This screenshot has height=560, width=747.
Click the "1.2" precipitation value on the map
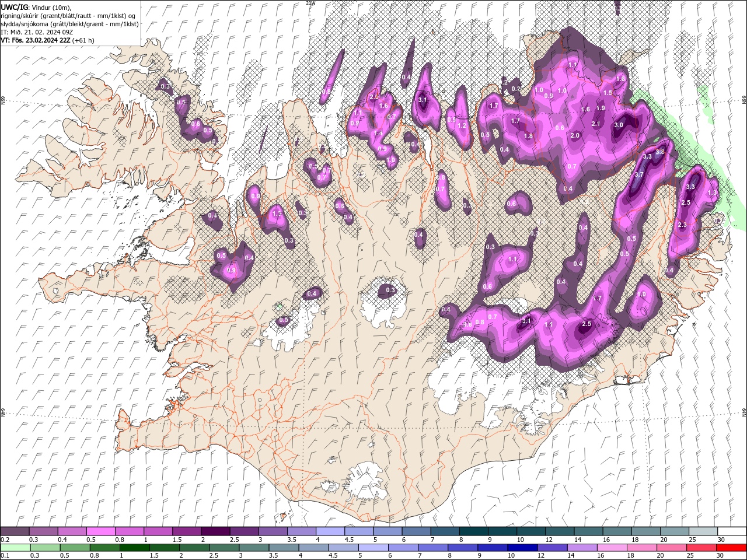pyautogui.click(x=462, y=125)
